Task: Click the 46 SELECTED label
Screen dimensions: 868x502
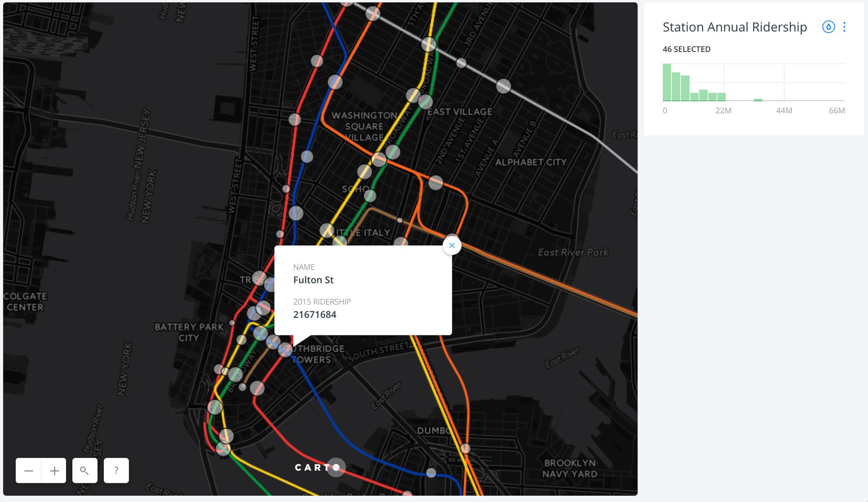Action: [687, 49]
